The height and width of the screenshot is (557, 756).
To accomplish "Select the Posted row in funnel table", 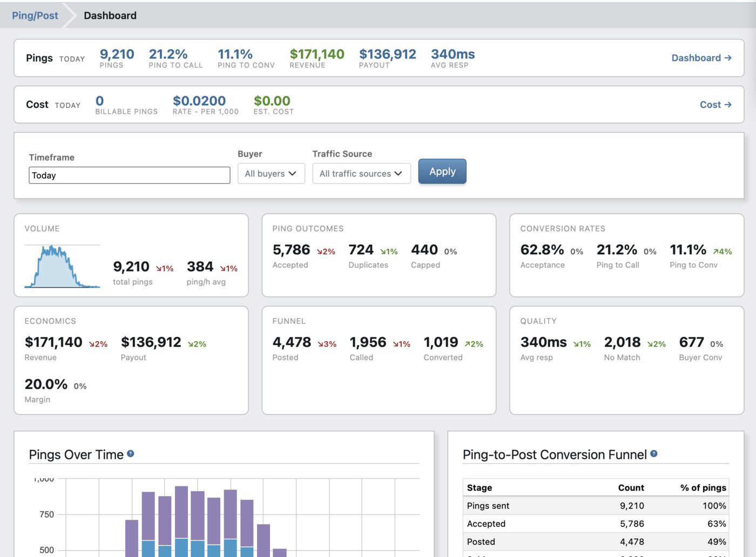I will pyautogui.click(x=596, y=541).
